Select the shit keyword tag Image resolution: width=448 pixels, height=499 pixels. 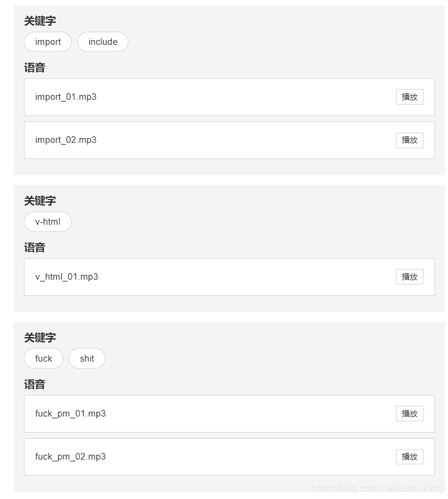pos(87,359)
